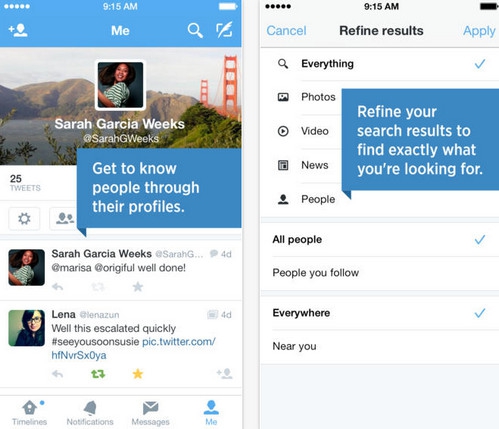Open the pic.twitter.com link in Lena's tweet
Image resolution: width=499 pixels, height=429 pixels.
(133, 348)
